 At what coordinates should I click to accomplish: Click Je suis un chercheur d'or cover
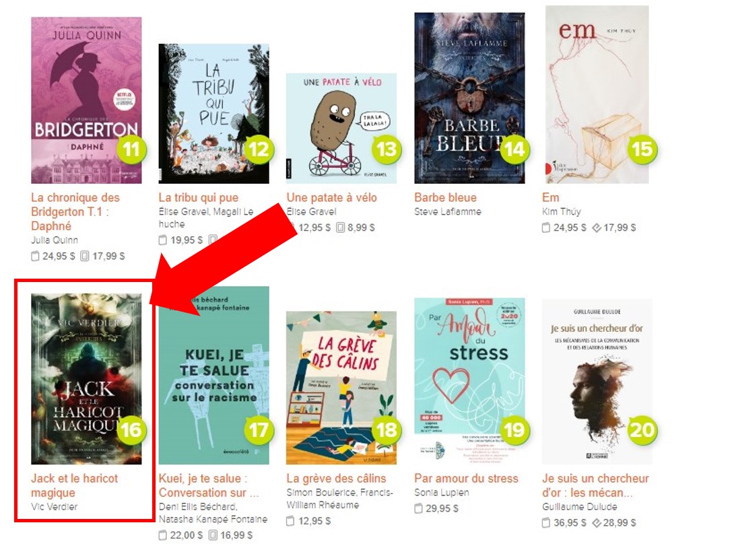(597, 382)
